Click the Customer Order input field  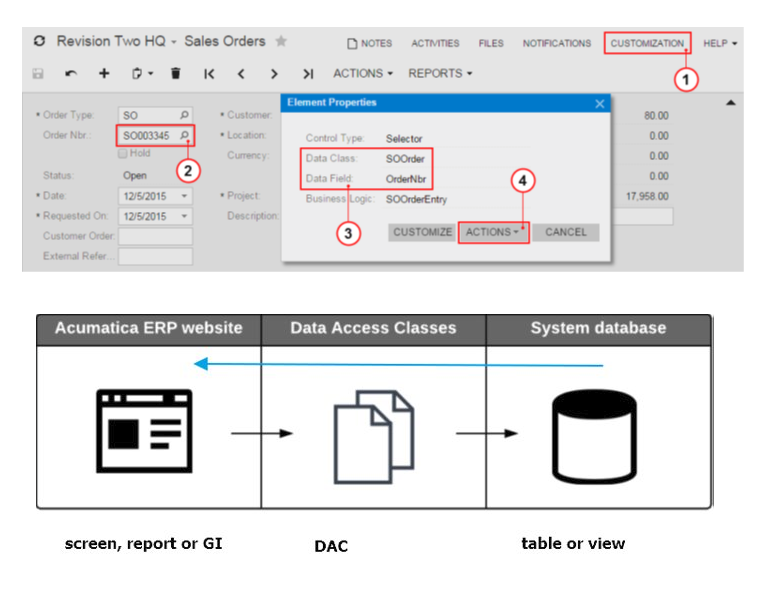[156, 236]
